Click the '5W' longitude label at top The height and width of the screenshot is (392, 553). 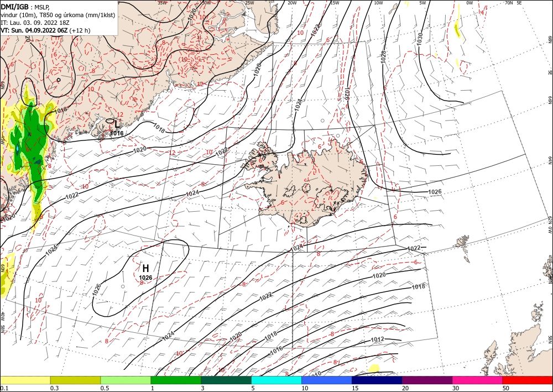click(x=422, y=3)
